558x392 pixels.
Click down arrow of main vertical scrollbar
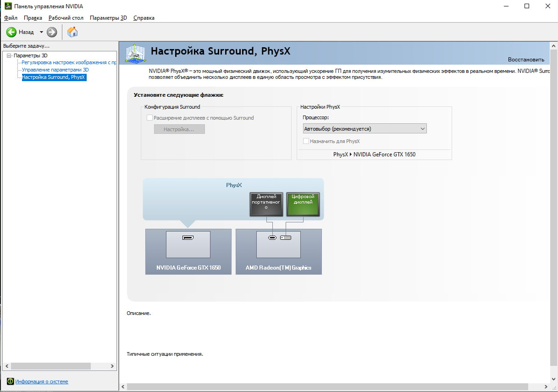pos(554,379)
